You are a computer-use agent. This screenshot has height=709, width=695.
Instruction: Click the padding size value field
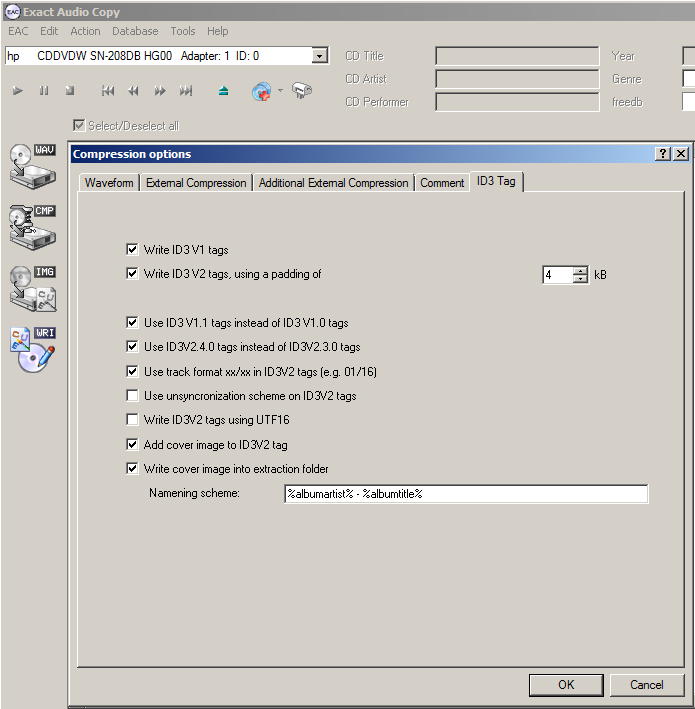[558, 275]
